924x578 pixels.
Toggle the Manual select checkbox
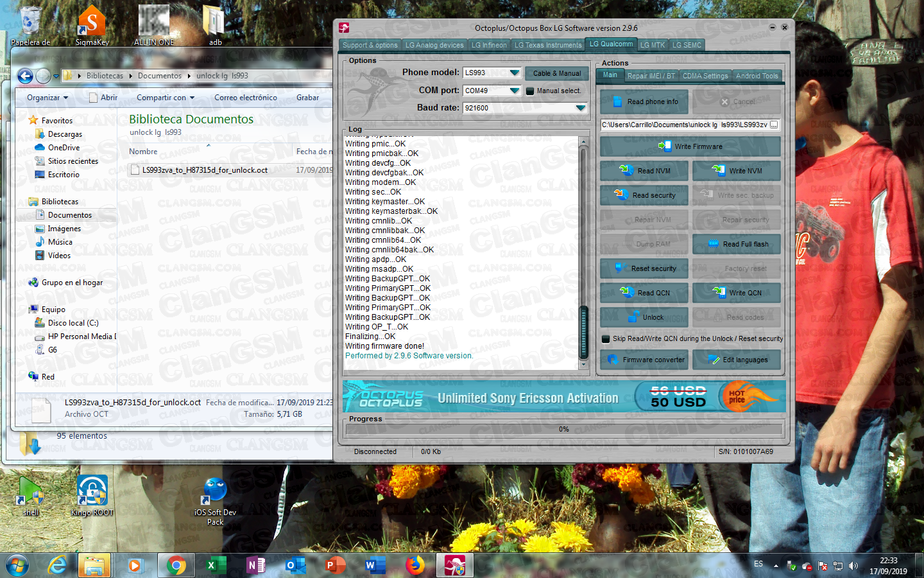(530, 91)
